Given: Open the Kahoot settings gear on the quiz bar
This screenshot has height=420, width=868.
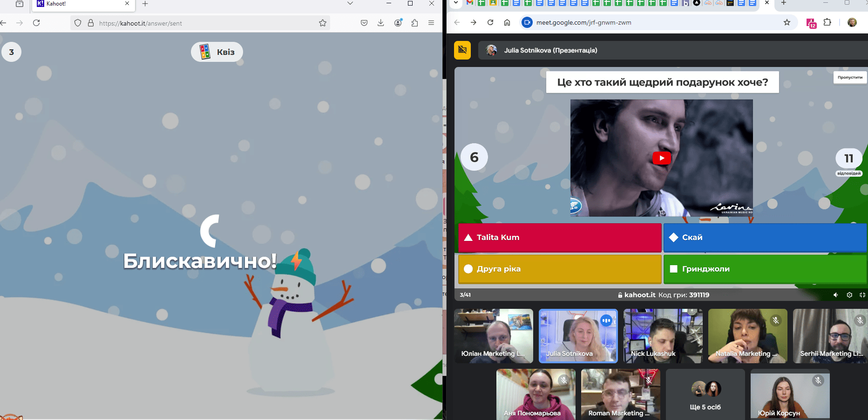Looking at the screenshot, I should click(x=849, y=295).
